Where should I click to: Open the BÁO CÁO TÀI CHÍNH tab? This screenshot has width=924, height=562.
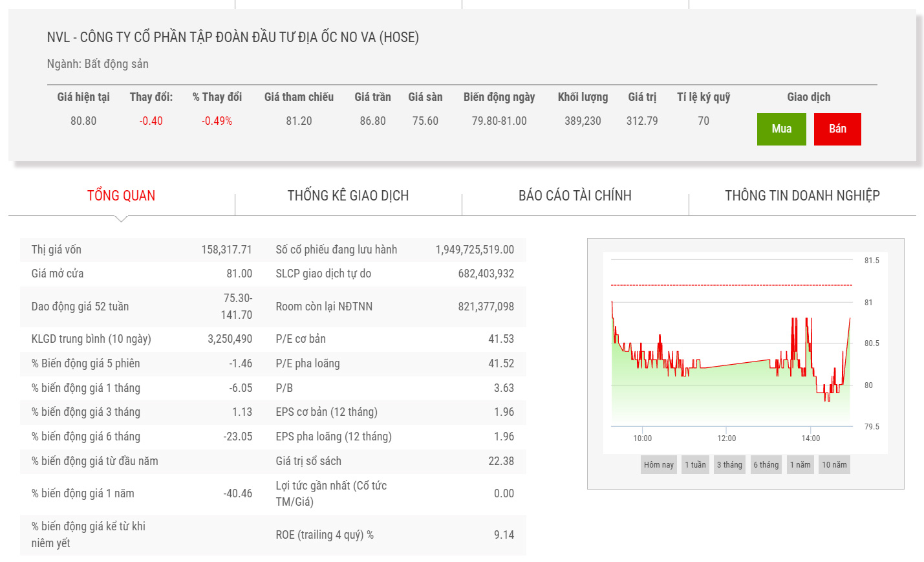(575, 195)
